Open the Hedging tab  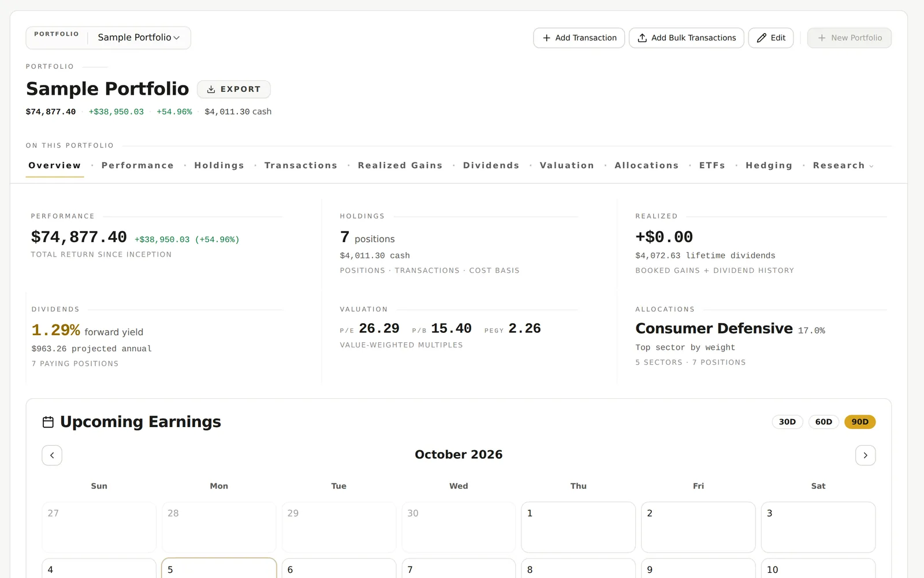(769, 166)
